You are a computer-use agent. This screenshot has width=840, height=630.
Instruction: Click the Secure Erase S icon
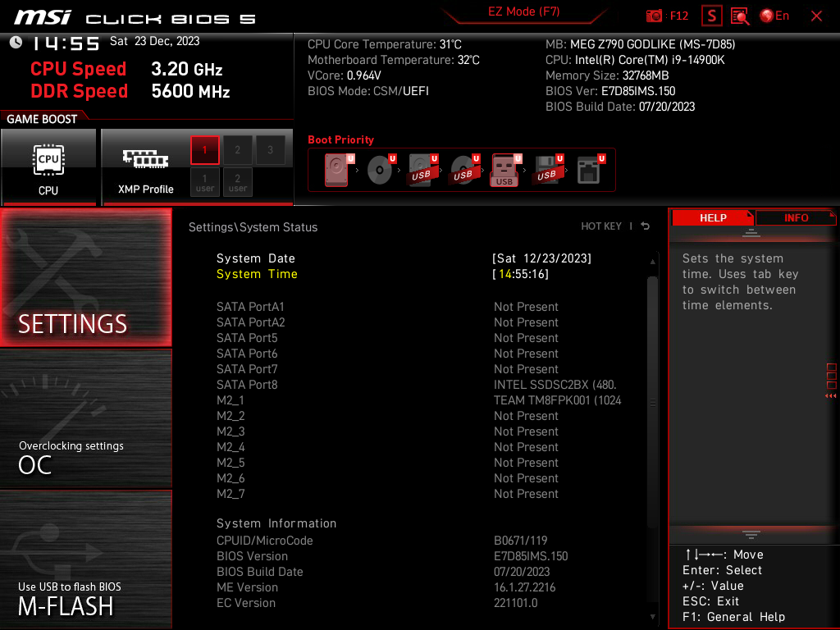click(x=711, y=16)
